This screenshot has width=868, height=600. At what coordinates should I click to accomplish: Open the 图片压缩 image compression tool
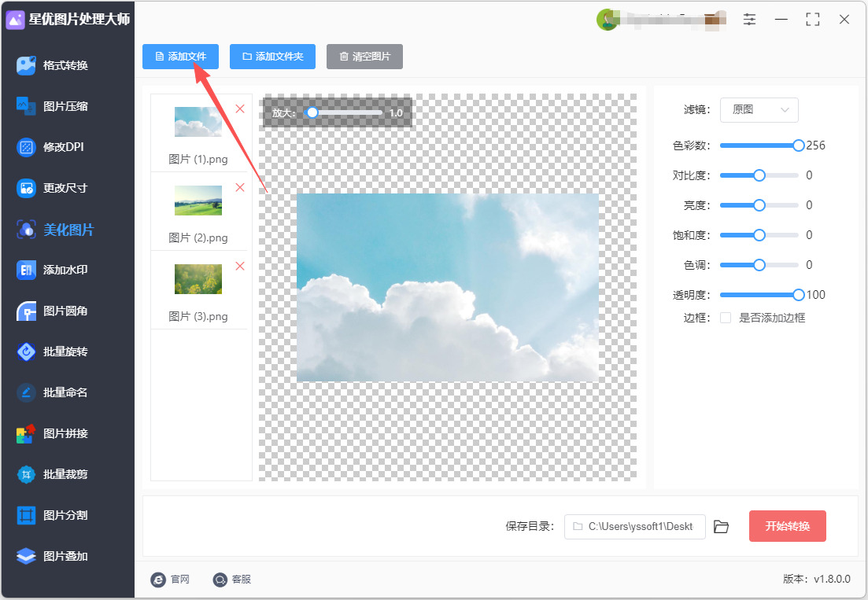[x=53, y=106]
